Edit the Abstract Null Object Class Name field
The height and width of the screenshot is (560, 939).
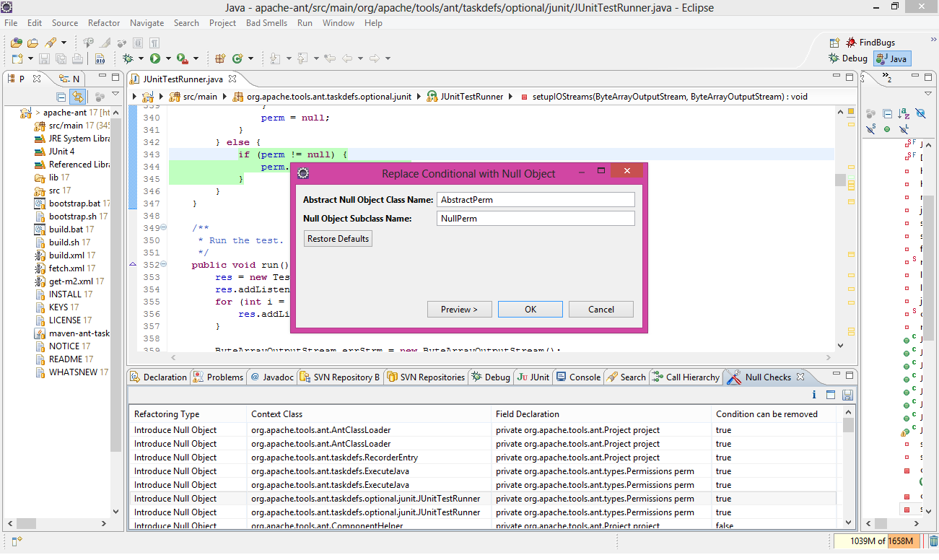tap(536, 200)
